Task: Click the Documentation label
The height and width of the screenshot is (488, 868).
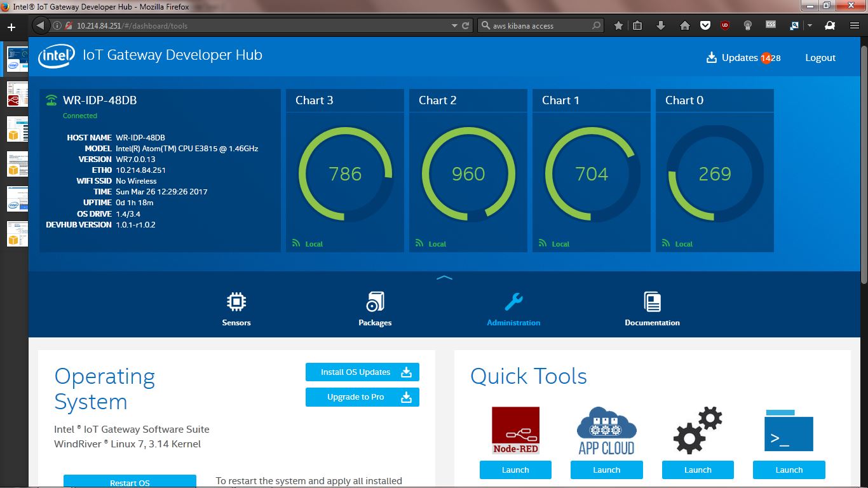Action: point(653,323)
